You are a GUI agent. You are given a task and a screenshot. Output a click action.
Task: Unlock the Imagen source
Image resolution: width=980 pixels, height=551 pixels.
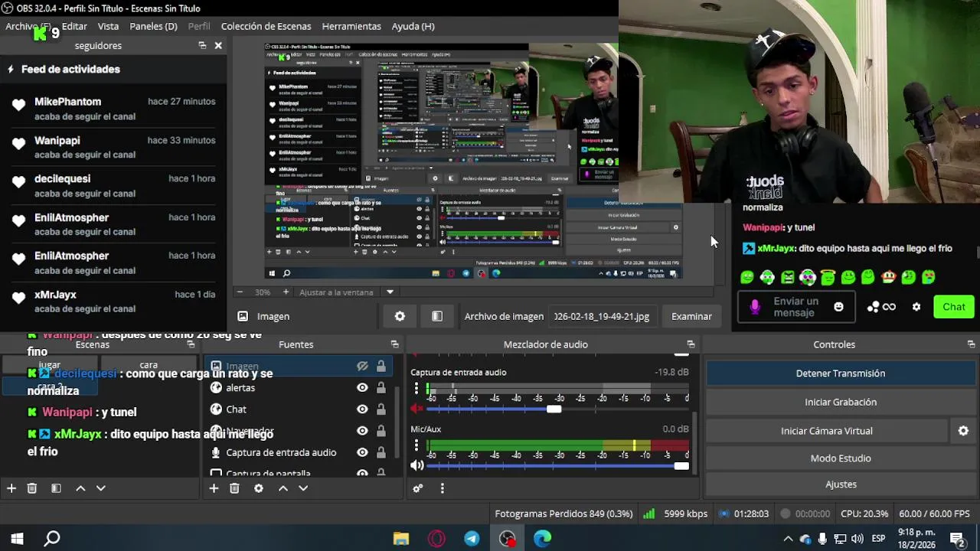[381, 367]
